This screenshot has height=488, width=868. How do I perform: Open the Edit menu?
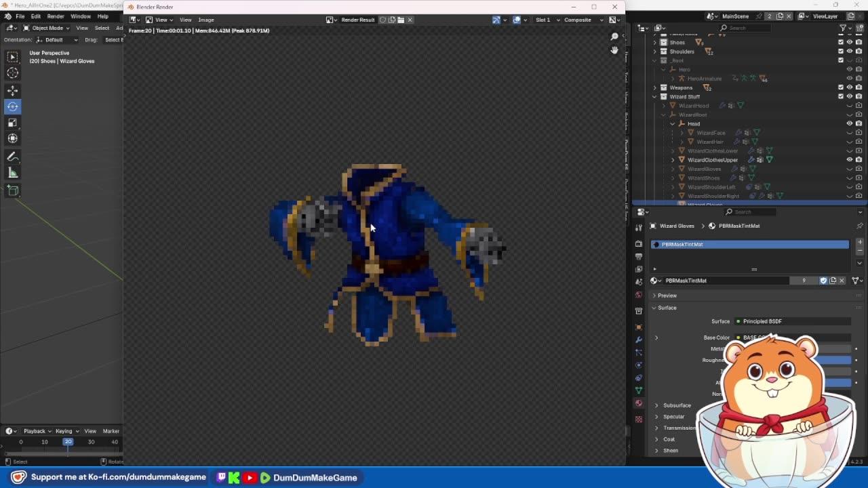35,16
